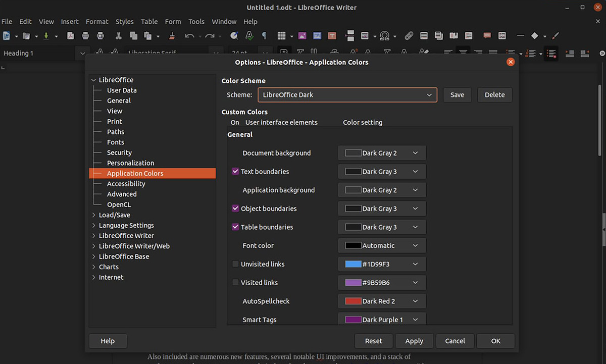Enable the Visited links checkbox

coord(235,282)
